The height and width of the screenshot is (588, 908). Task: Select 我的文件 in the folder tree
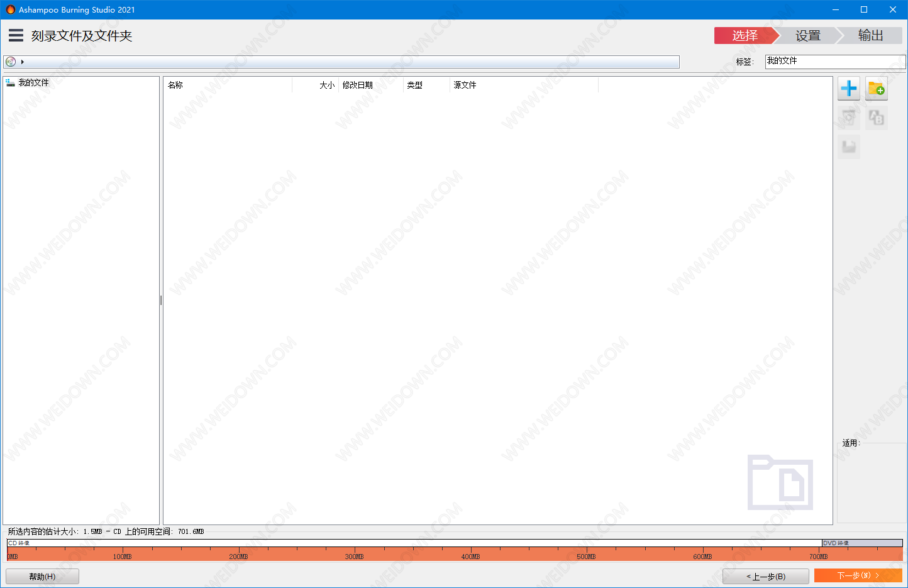click(x=33, y=83)
